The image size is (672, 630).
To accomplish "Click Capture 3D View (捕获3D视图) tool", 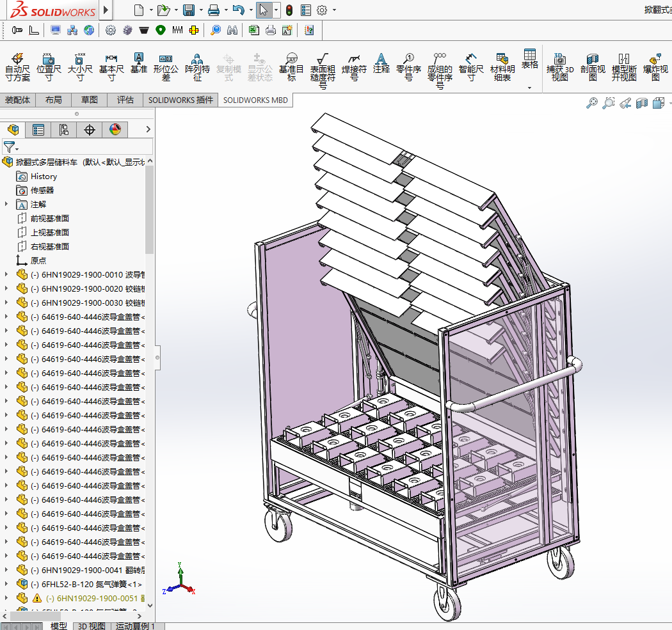I will [560, 67].
